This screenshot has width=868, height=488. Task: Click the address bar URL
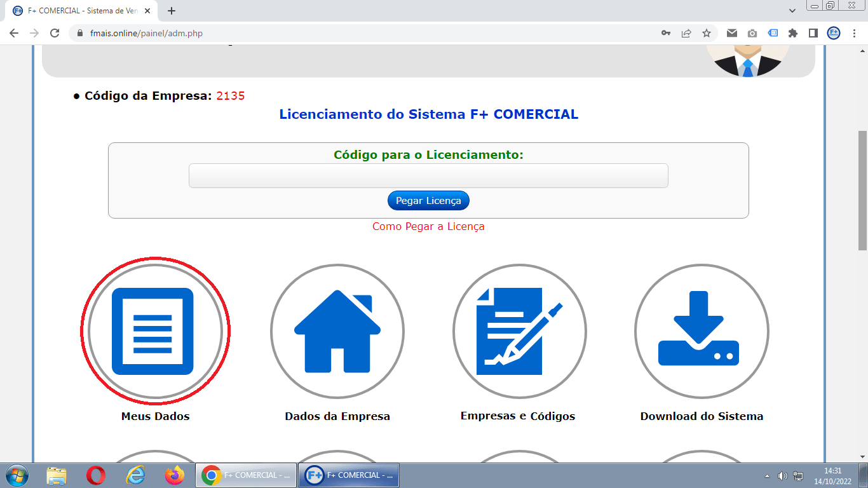[x=145, y=33]
